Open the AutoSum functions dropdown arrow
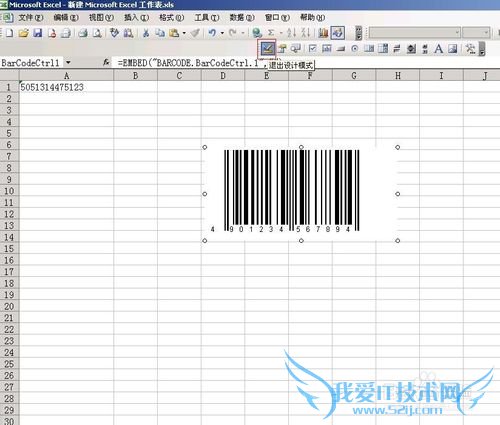500x425 pixels. [x=281, y=33]
